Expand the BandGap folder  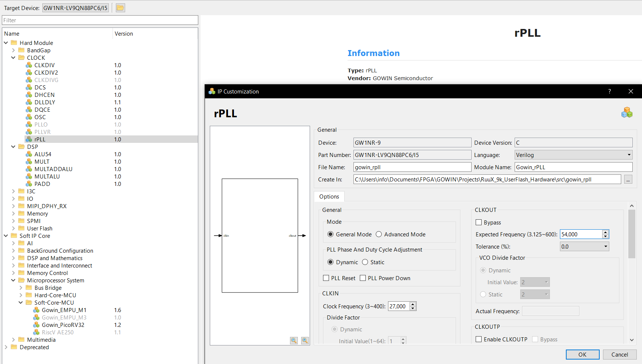pos(13,50)
